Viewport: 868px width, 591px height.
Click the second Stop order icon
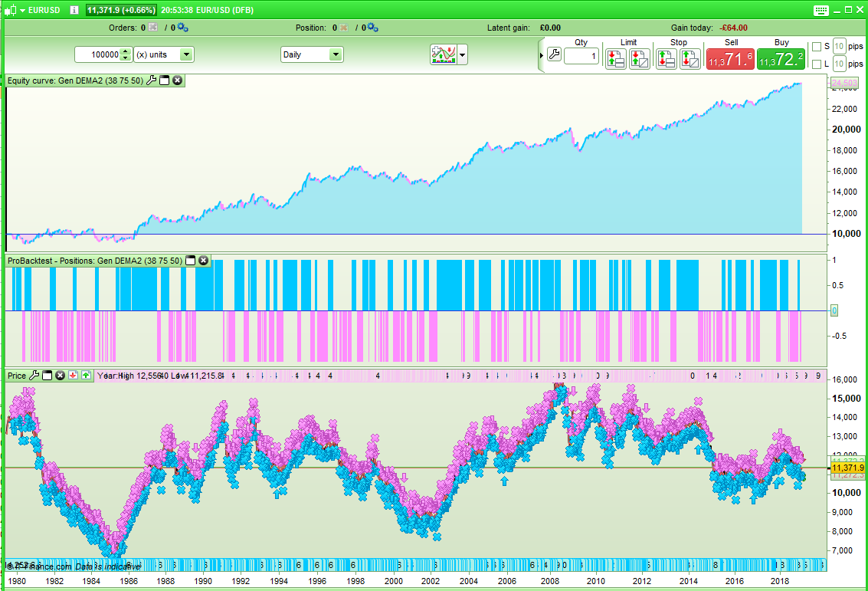click(x=690, y=58)
